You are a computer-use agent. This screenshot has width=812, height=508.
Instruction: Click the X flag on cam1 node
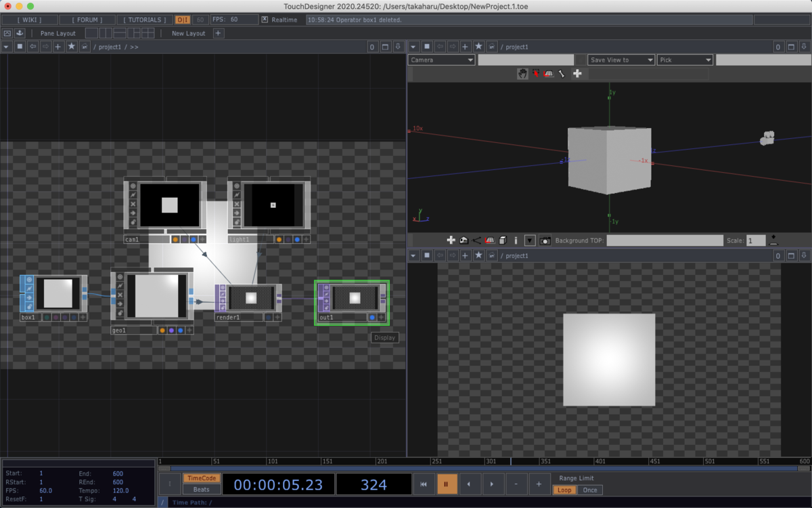(x=133, y=204)
